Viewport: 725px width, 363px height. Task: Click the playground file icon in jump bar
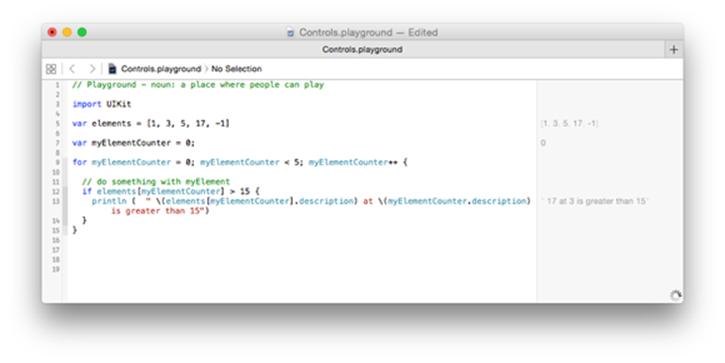(112, 69)
